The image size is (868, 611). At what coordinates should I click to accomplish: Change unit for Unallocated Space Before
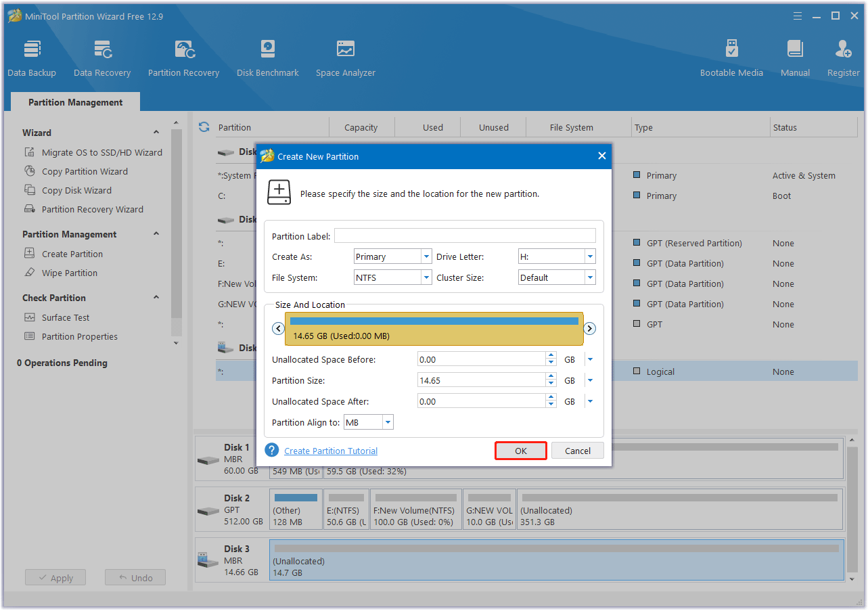point(590,359)
